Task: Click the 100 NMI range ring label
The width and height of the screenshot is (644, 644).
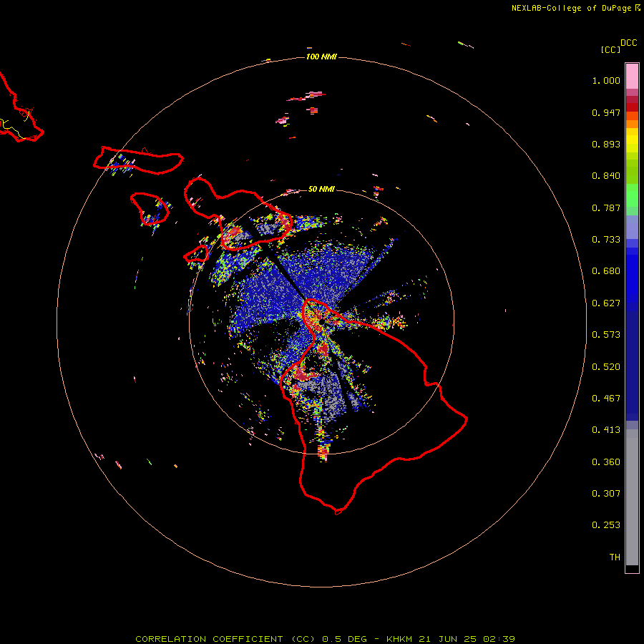Action: pos(321,57)
